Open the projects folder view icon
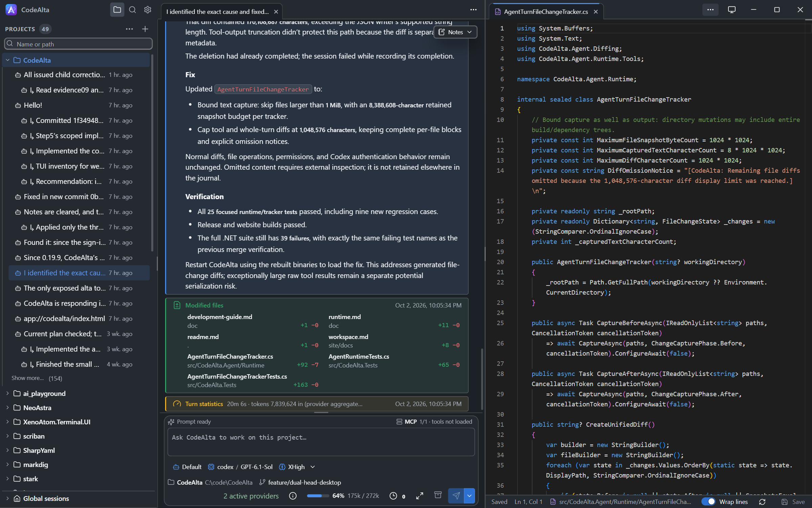 (117, 10)
